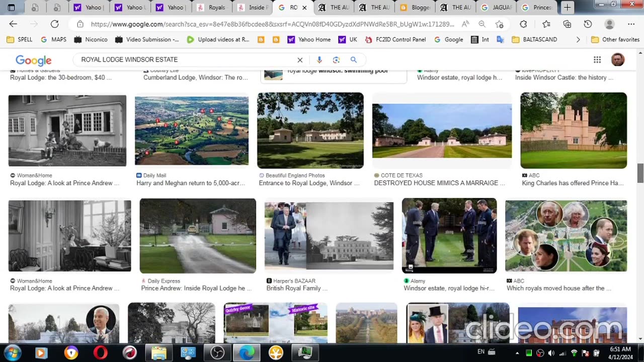This screenshot has height=362, width=644.
Task: Open the Yahoo Home bookmark
Action: coord(309,39)
